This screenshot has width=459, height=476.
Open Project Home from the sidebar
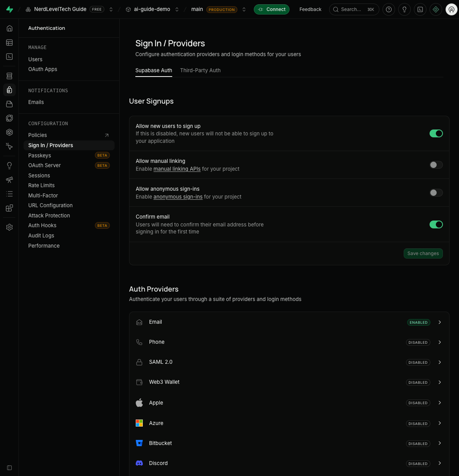[9, 28]
